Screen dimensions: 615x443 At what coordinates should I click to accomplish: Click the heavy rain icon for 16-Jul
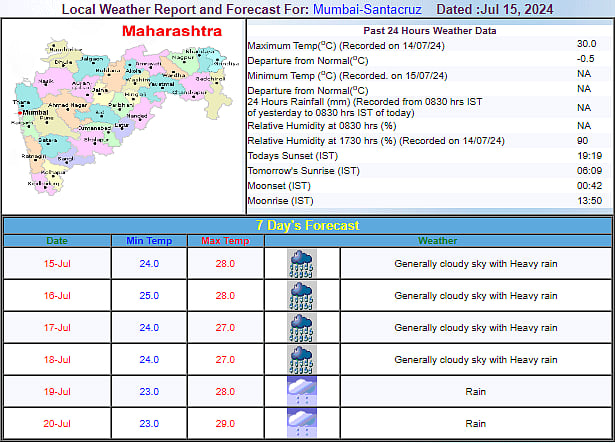[302, 296]
